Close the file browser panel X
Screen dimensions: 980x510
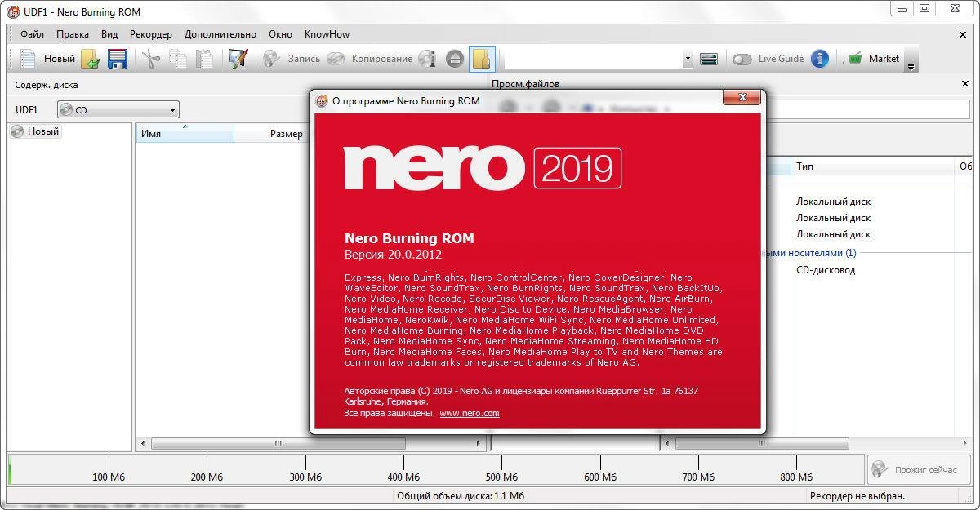point(965,84)
